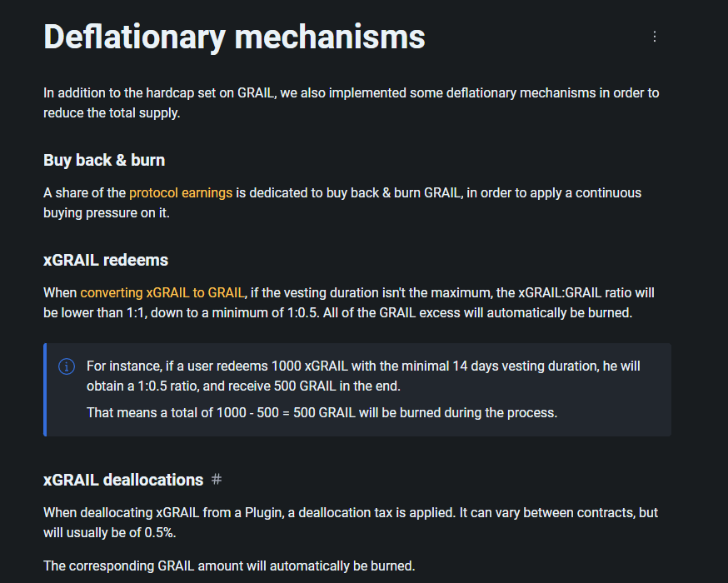This screenshot has height=583, width=728.
Task: Jump to the 'xGRAIL deallocations' heading
Action: click(123, 480)
